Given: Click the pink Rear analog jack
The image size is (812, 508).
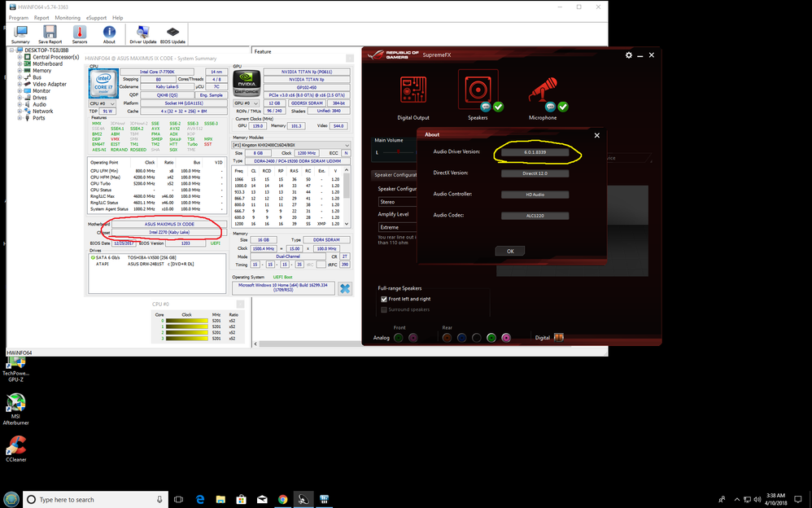Looking at the screenshot, I should coord(506,338).
